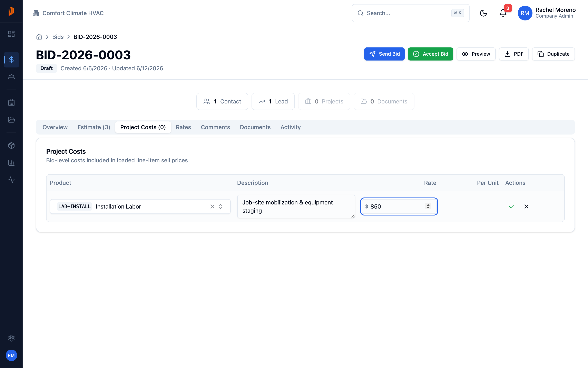Cancel the cost row edit with X
The image size is (588, 368).
pos(526,206)
